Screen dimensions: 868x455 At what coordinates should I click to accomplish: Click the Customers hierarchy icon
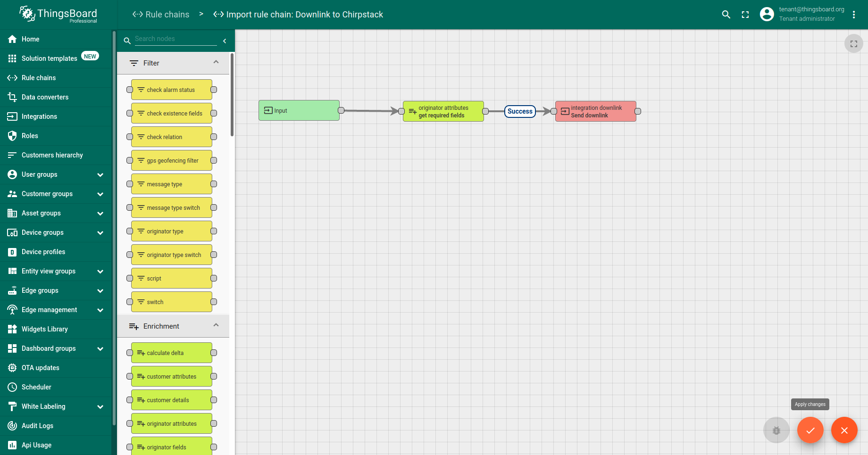[12, 155]
